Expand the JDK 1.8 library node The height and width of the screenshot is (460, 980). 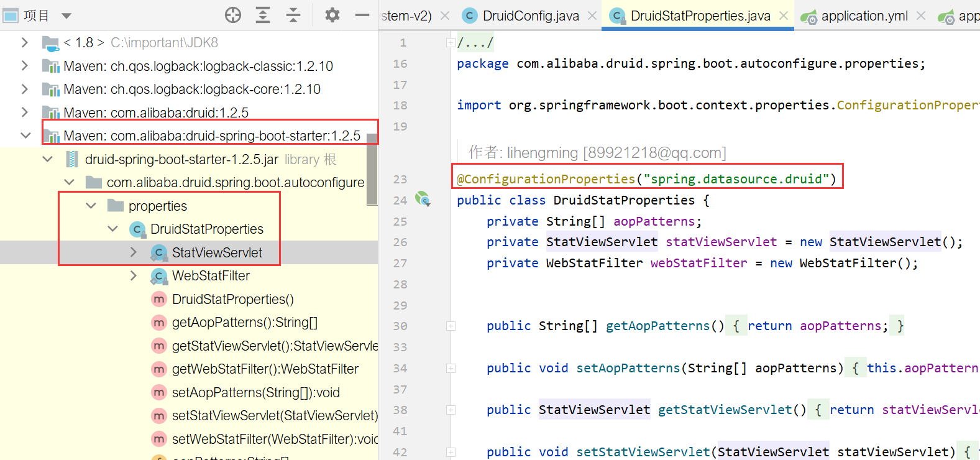coord(25,42)
